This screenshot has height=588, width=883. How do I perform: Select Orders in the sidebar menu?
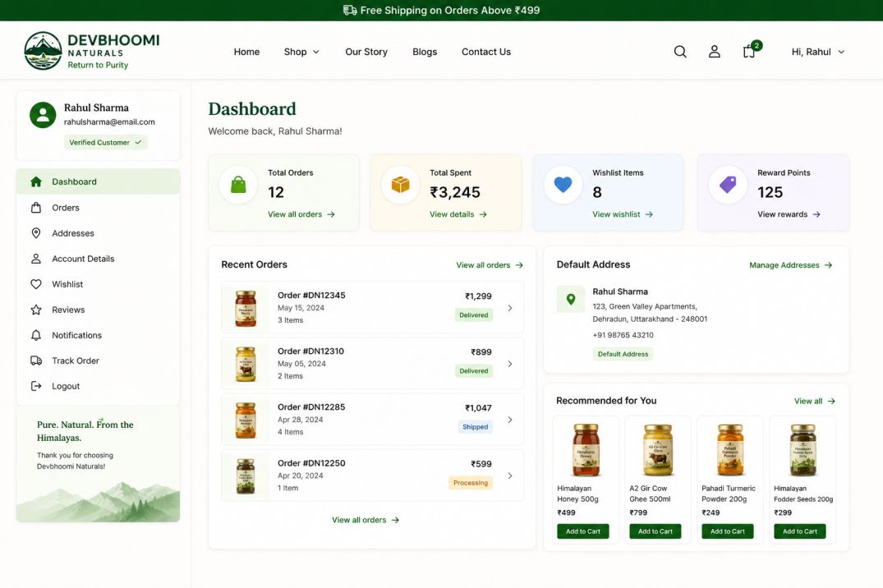point(98,207)
